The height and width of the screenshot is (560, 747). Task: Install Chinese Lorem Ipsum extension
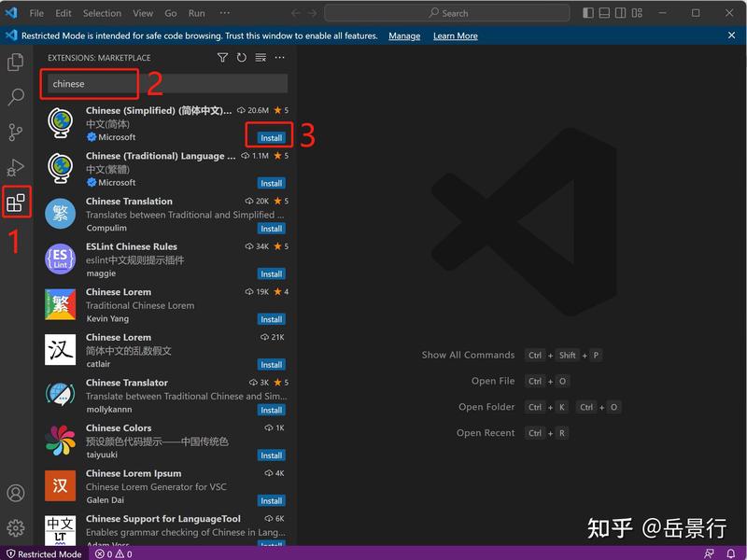pos(272,500)
